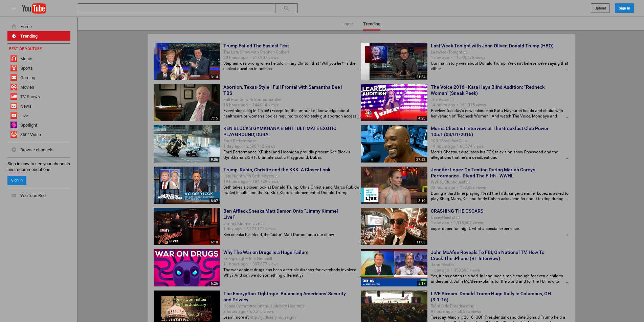
Task: Visit the 105.1BreakfastClub channel
Action: (x=449, y=141)
